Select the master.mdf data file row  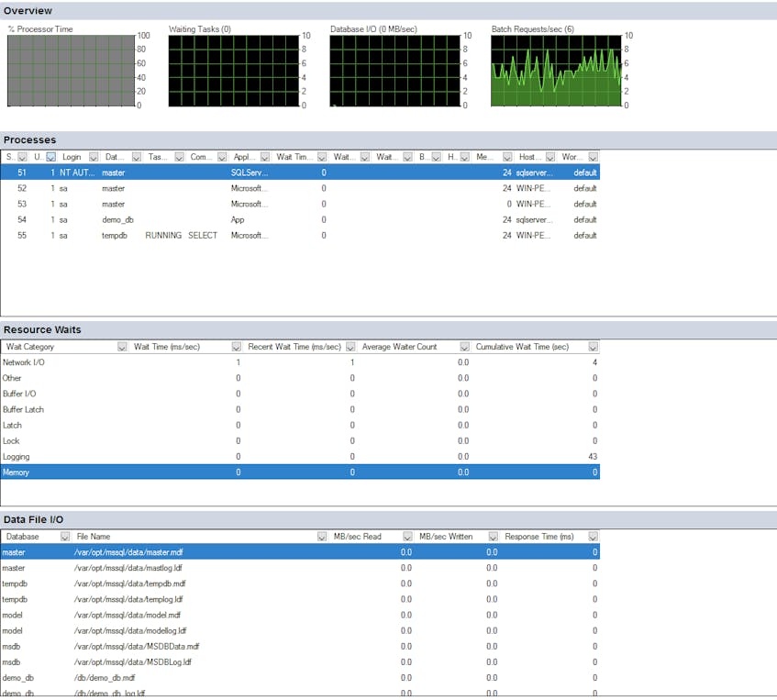pos(300,552)
